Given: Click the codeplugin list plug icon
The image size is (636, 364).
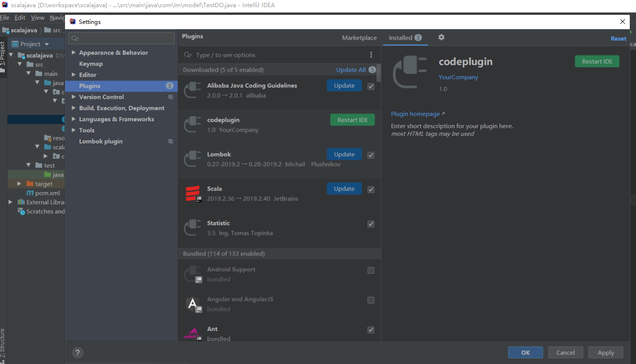Looking at the screenshot, I should (193, 125).
